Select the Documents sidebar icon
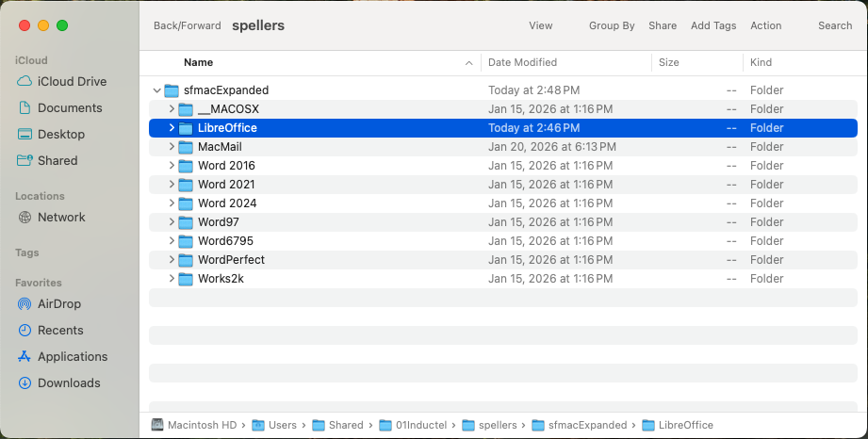Image resolution: width=868 pixels, height=439 pixels. [25, 107]
